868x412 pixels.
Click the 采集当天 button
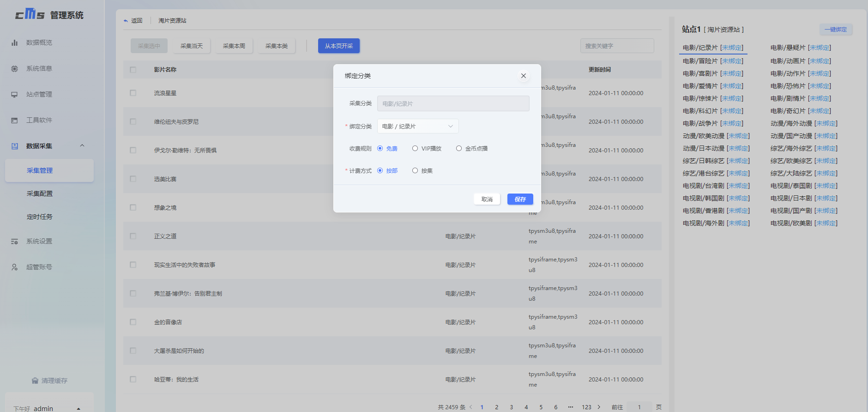[x=192, y=46]
